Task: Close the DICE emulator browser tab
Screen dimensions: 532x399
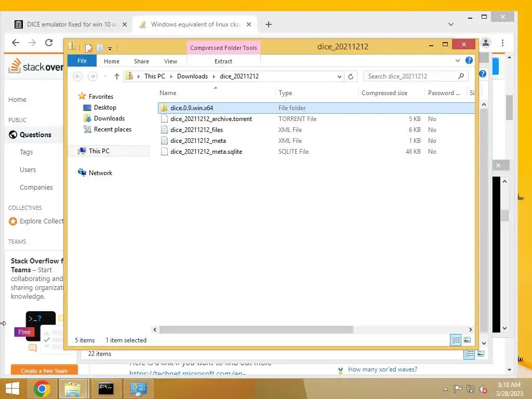Action: 125,24
